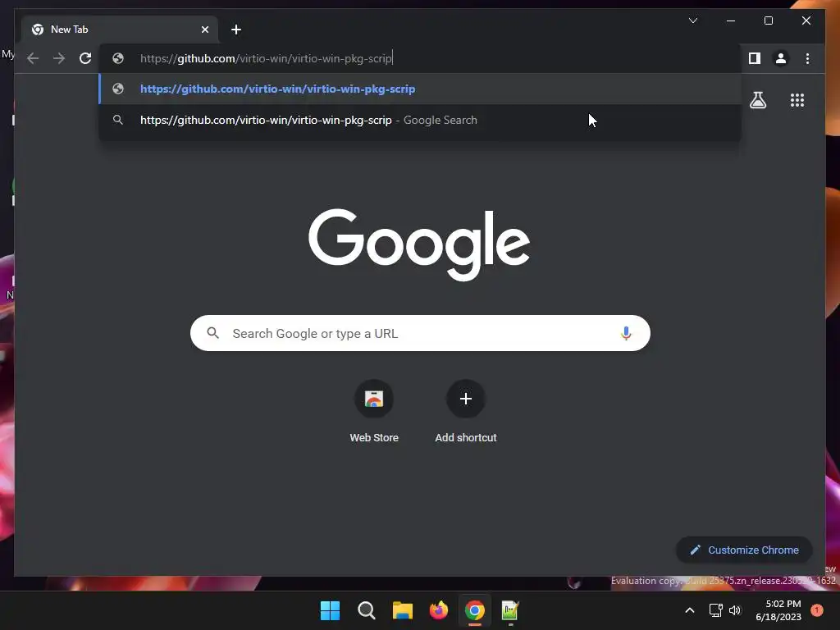Open the Web Store shortcut

(374, 412)
